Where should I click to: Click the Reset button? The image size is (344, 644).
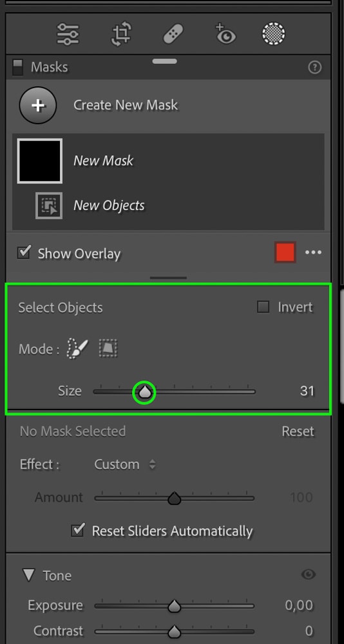(x=298, y=431)
